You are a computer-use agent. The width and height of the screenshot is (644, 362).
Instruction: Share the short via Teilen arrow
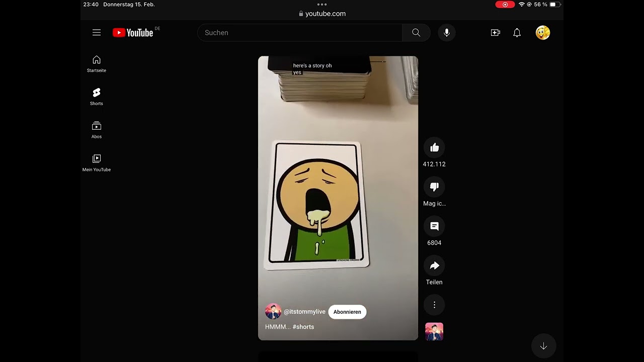[x=434, y=265]
